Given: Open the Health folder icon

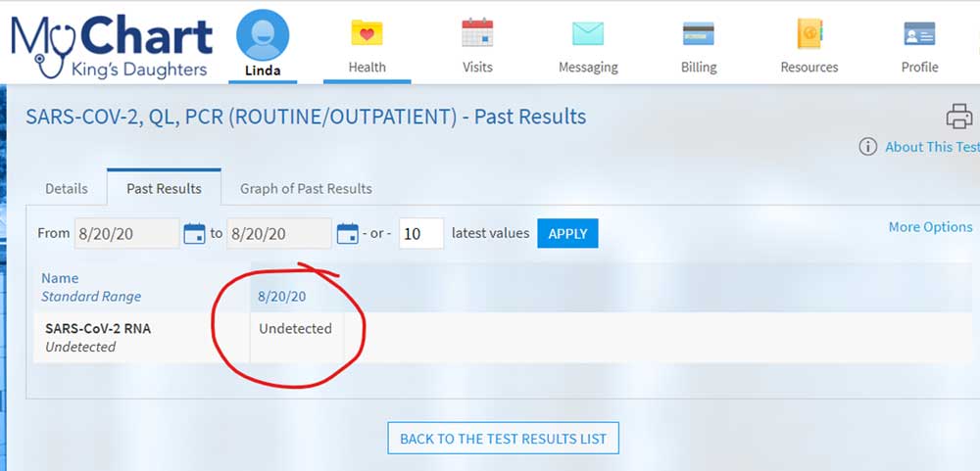Looking at the screenshot, I should click(367, 33).
